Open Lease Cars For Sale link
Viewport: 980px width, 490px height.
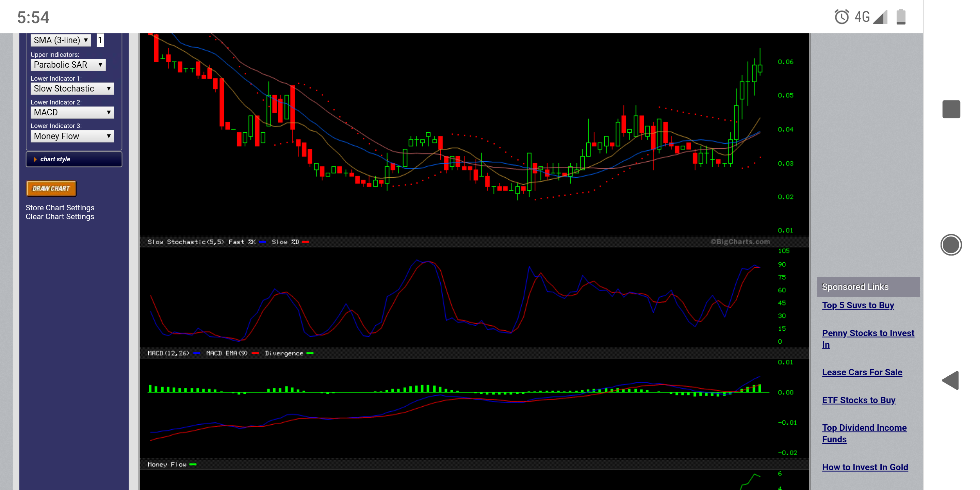tap(862, 372)
